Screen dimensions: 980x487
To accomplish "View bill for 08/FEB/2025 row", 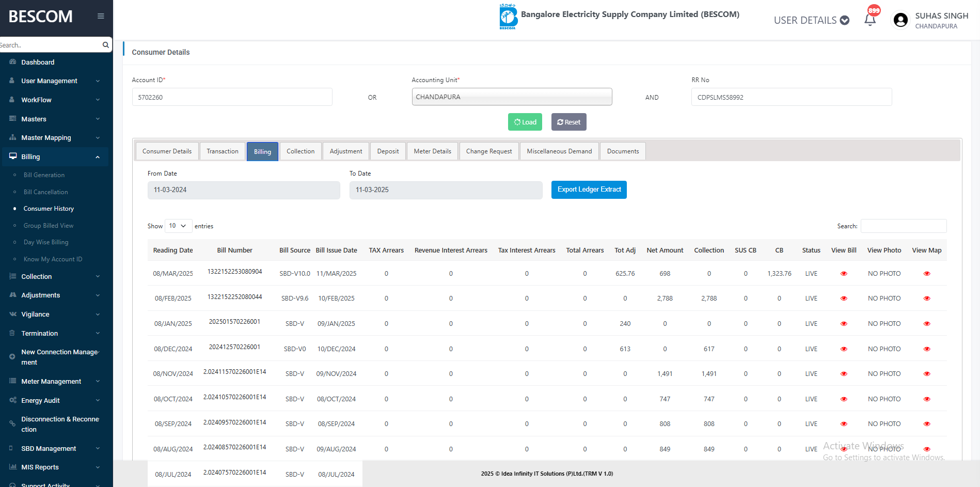I will (844, 299).
